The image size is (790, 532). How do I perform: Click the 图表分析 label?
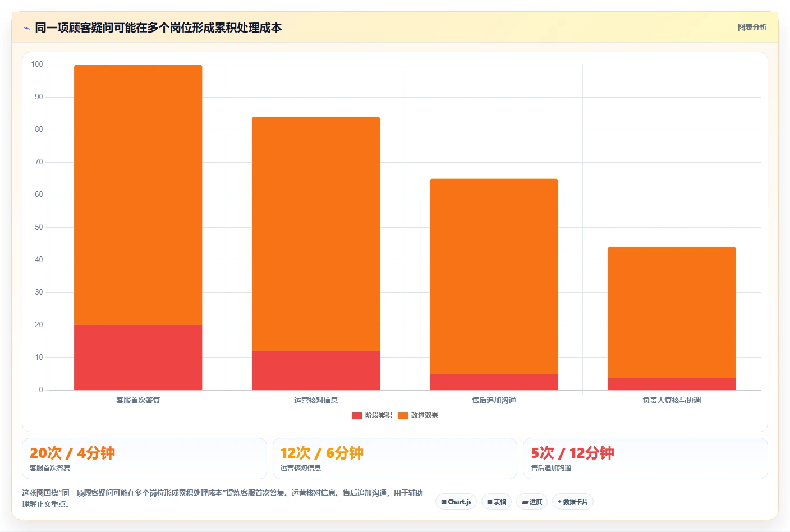click(752, 27)
